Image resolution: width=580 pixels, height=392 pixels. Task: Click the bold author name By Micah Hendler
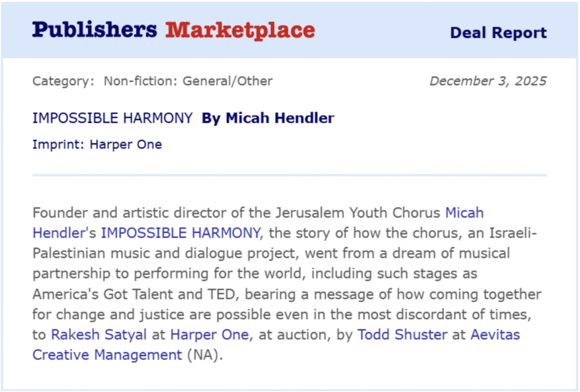tap(268, 118)
